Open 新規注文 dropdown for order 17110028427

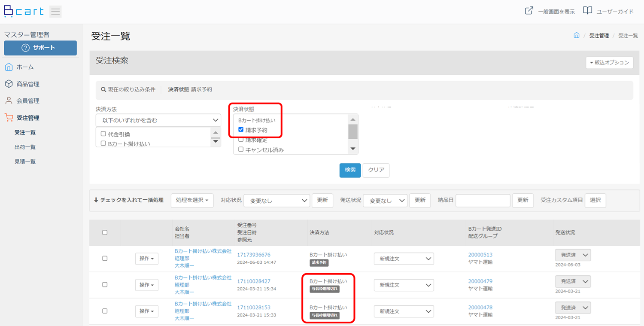(404, 285)
